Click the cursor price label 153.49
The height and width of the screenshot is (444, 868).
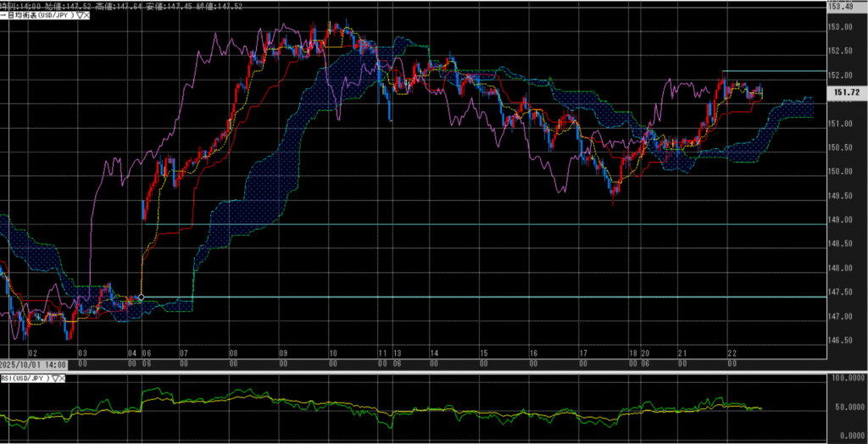[843, 7]
